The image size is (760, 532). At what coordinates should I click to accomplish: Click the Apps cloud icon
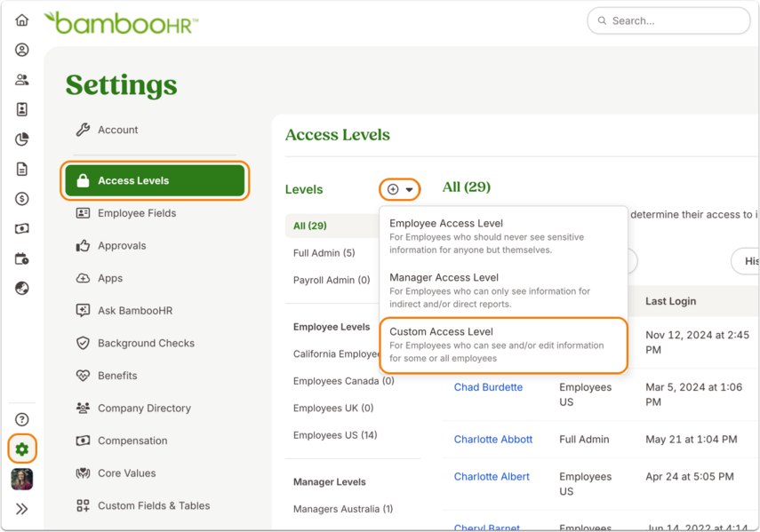coord(83,278)
